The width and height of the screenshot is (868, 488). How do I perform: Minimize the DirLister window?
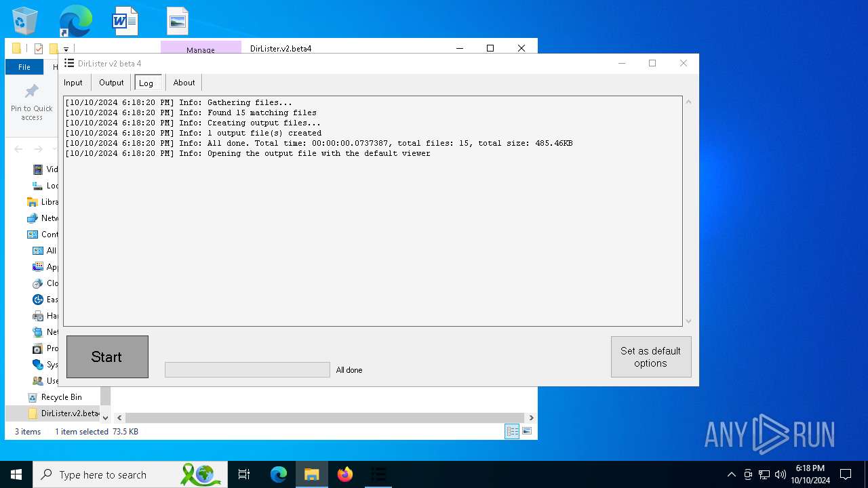click(x=622, y=63)
